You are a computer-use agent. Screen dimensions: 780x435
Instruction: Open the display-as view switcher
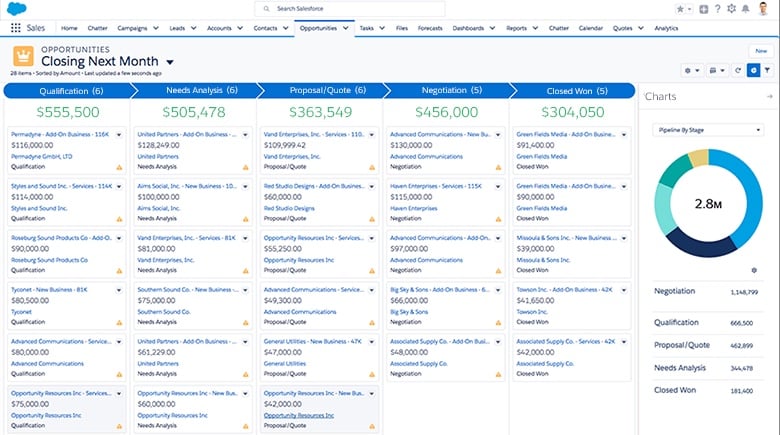[x=717, y=71]
